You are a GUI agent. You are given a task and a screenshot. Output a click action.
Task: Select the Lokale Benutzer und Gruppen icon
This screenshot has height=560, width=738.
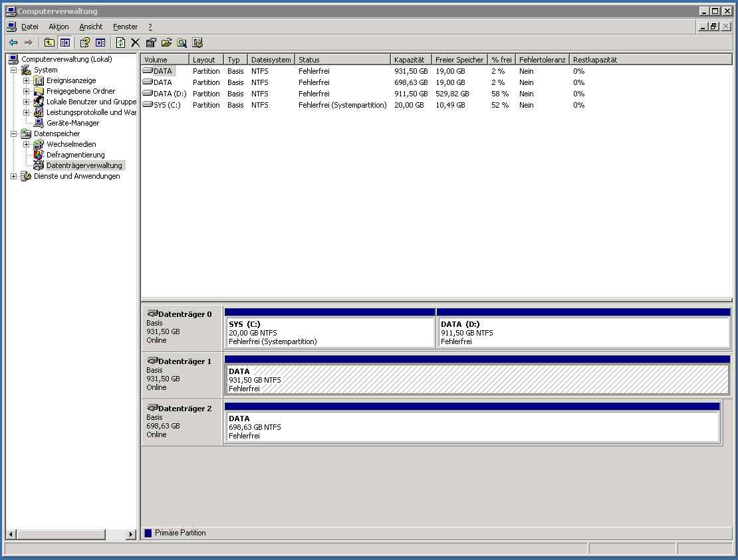[39, 102]
